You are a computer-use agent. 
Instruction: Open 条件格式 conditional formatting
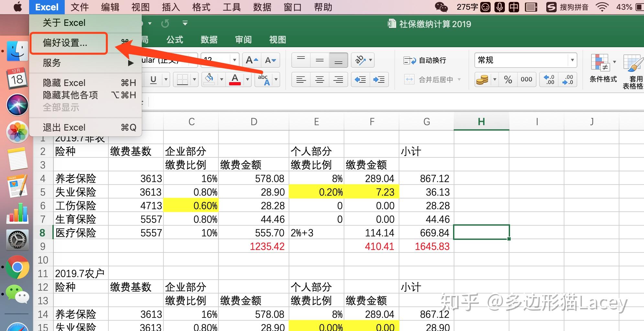point(603,69)
